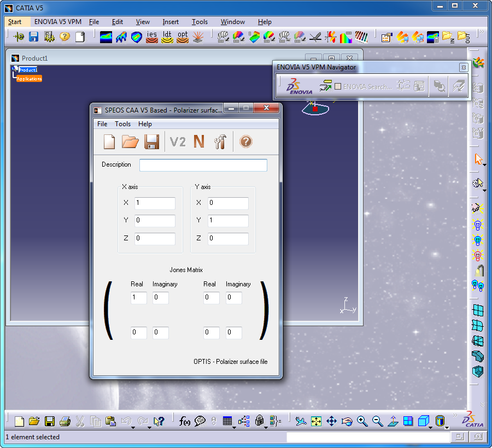Viewport: 492px width, 448px height.
Task: Close the ENOVIA V5 VPM Navigator panel
Action: [464, 67]
